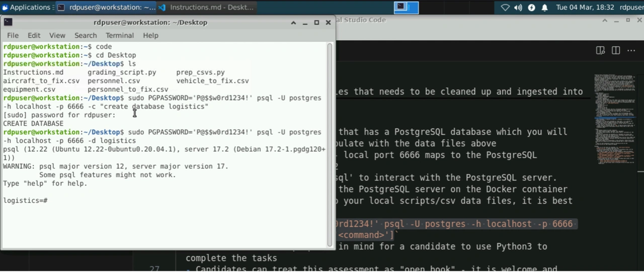644x272 pixels.
Task: Open VS Code editor More Actions ellipsis
Action: click(x=631, y=50)
